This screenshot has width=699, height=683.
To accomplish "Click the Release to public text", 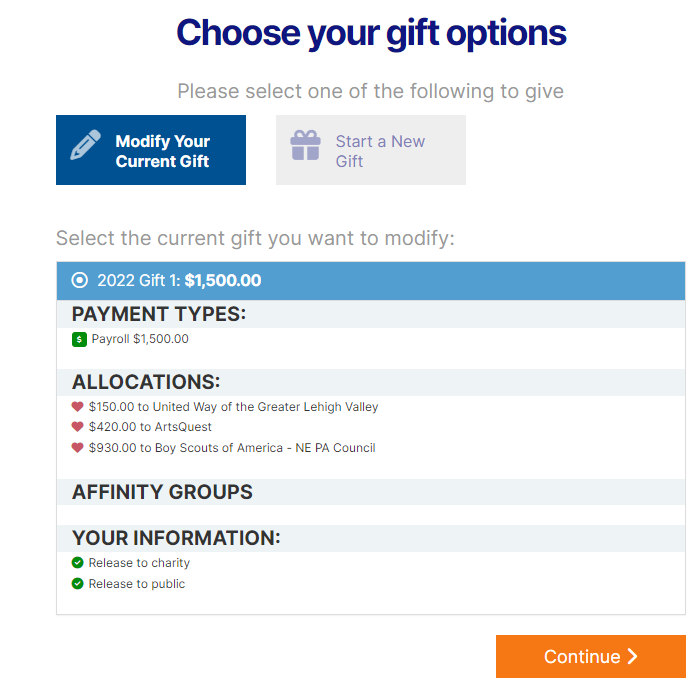I will 137,584.
